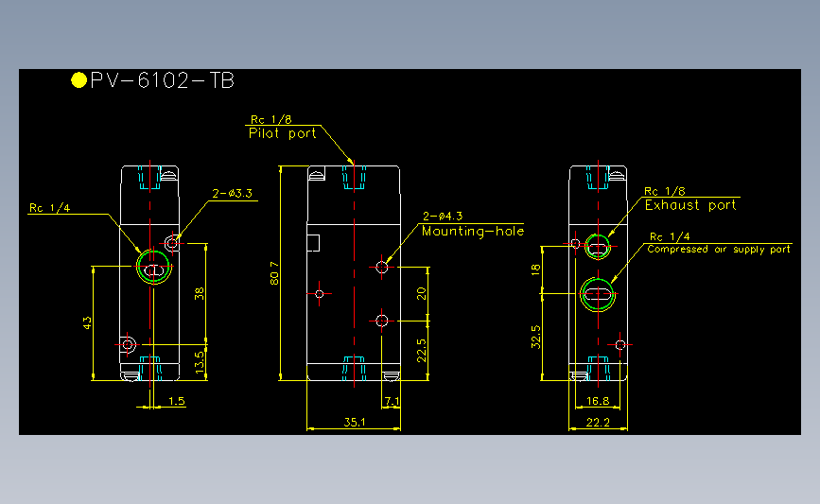This screenshot has width=820, height=504.
Task: Click the PV-6102-TB title text
Action: tap(162, 80)
